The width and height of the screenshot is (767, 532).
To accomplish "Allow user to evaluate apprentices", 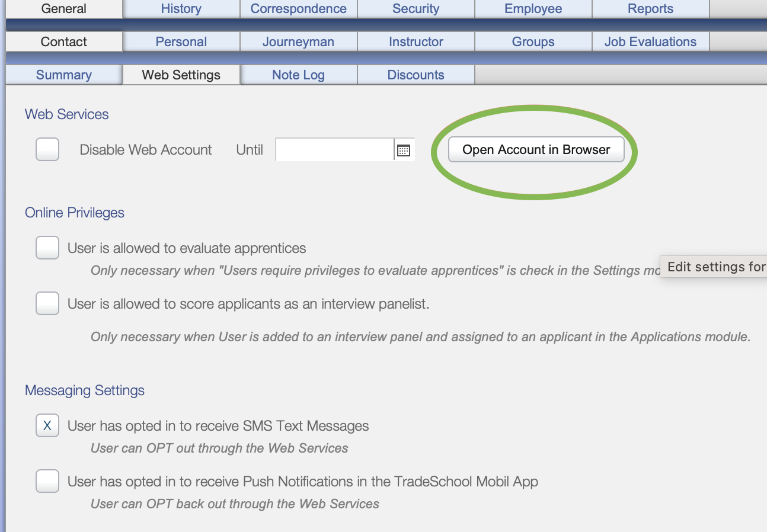I will click(x=47, y=248).
